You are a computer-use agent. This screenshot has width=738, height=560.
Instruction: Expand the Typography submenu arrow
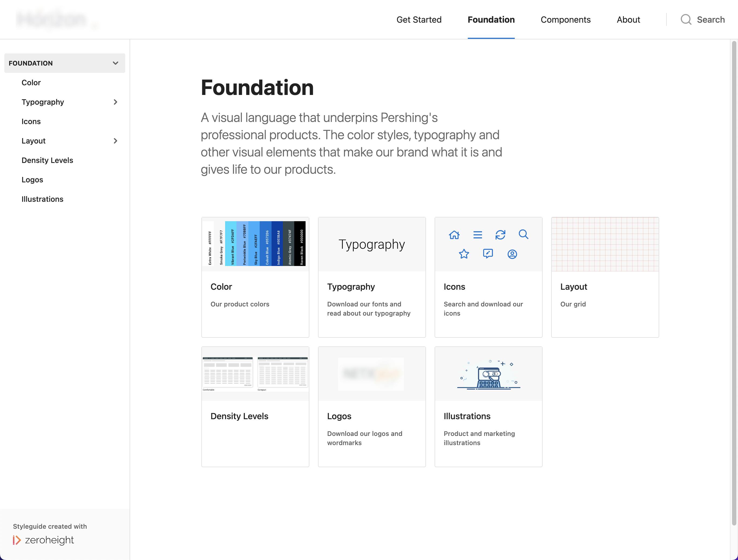click(x=116, y=102)
